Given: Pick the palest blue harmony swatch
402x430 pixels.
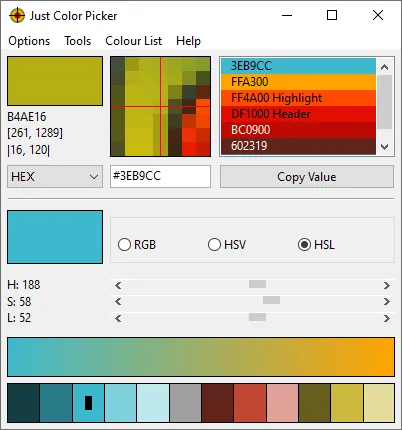Looking at the screenshot, I should point(153,403).
